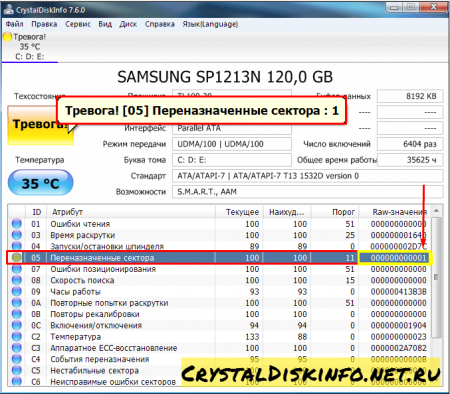Click the blue status icon for C3 row
This screenshot has height=394, width=450.
pos(16,348)
